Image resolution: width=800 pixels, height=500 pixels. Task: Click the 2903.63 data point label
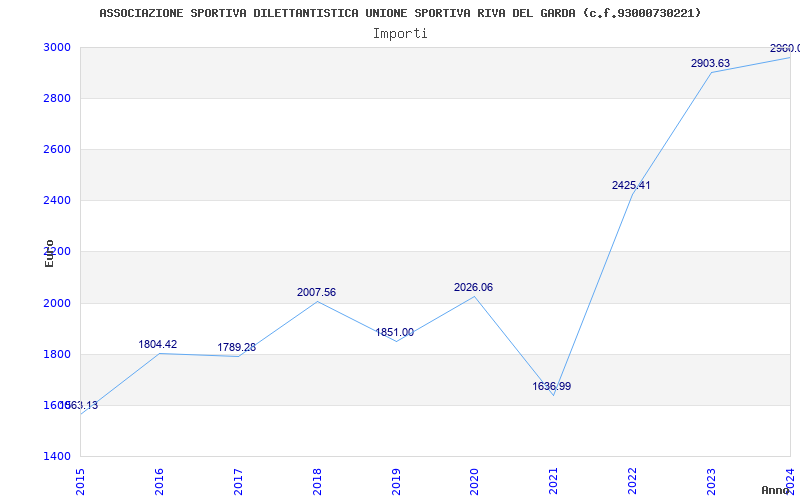click(710, 64)
